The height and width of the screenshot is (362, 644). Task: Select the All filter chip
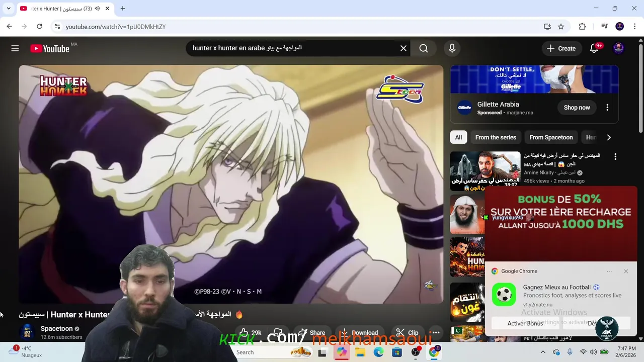click(x=458, y=137)
